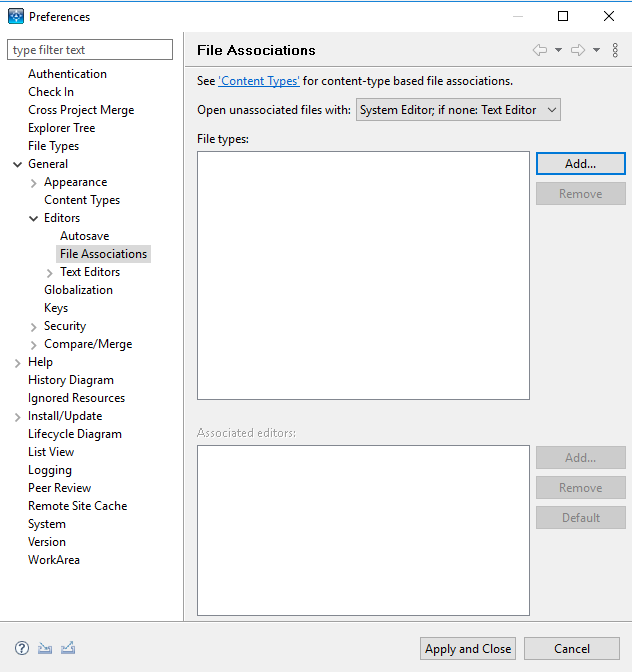Select List View preference page

pos(51,452)
